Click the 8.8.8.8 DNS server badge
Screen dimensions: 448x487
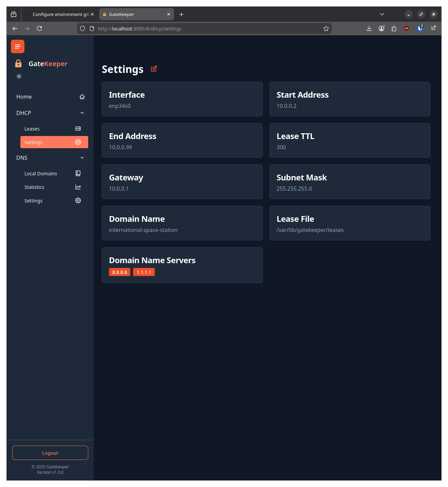click(x=119, y=272)
